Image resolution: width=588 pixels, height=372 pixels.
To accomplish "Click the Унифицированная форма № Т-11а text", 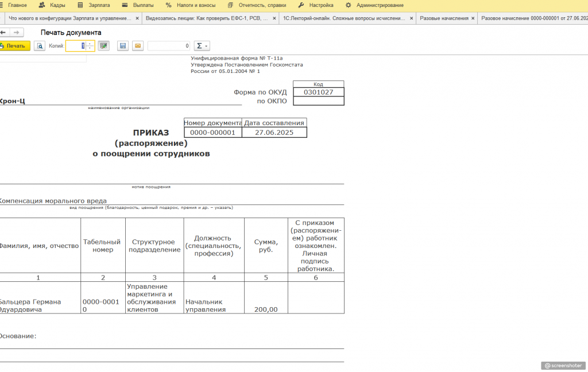I will coord(237,58).
